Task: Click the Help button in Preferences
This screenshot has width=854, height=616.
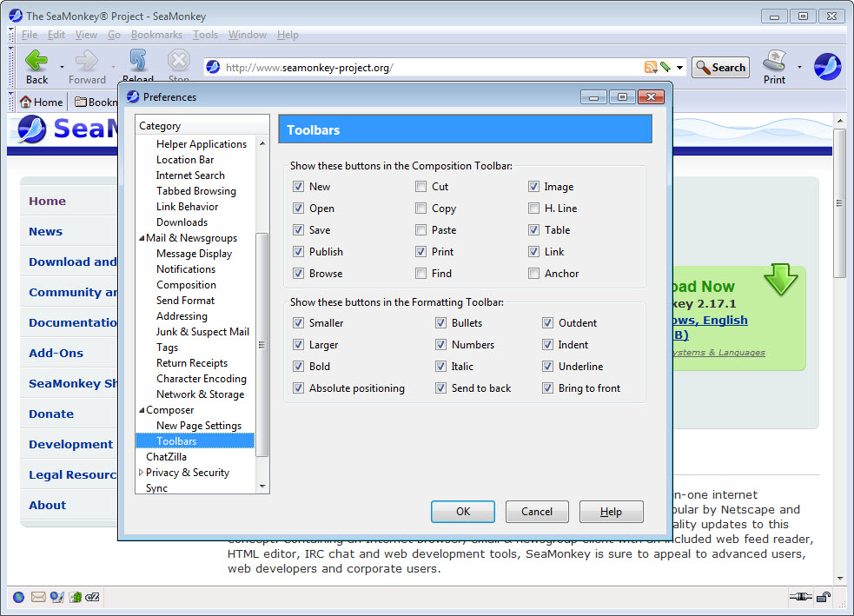Action: tap(611, 512)
